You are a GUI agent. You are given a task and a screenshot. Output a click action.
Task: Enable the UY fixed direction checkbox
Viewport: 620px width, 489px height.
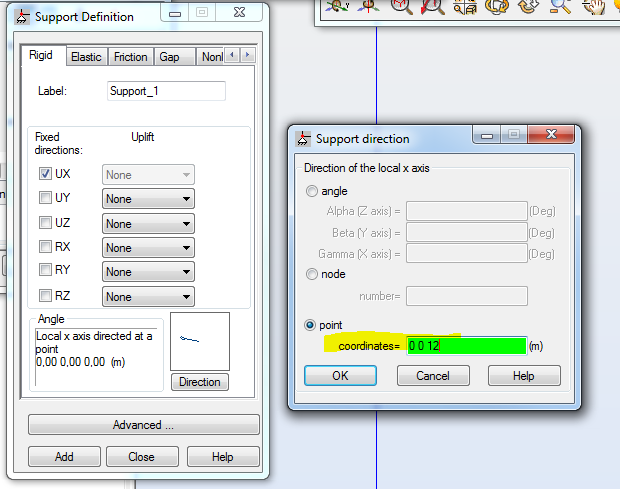45,197
